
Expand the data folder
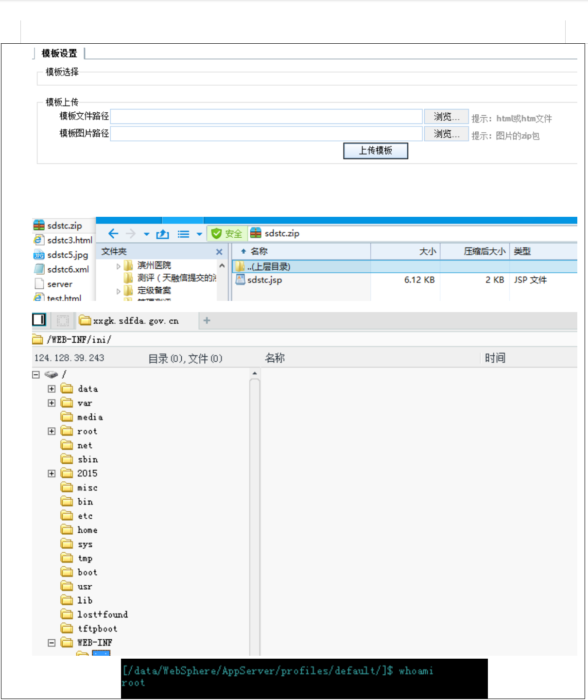coord(52,389)
